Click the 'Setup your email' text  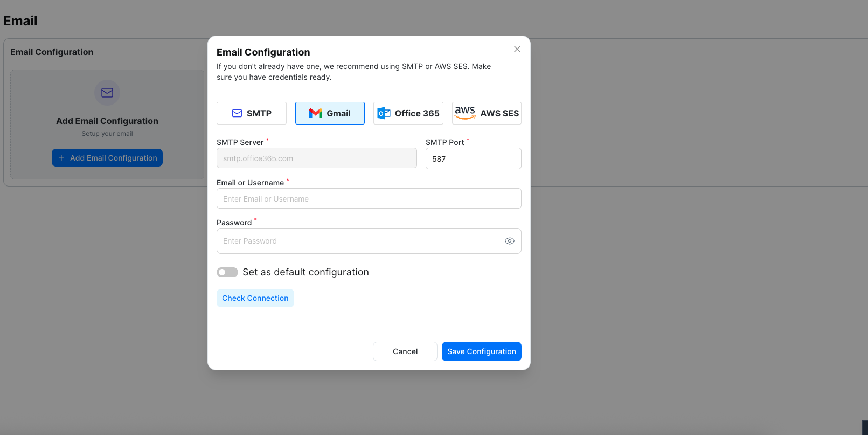click(107, 134)
